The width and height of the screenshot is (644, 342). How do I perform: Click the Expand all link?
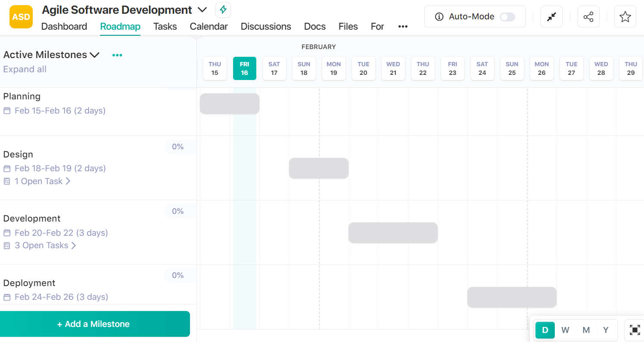point(25,69)
